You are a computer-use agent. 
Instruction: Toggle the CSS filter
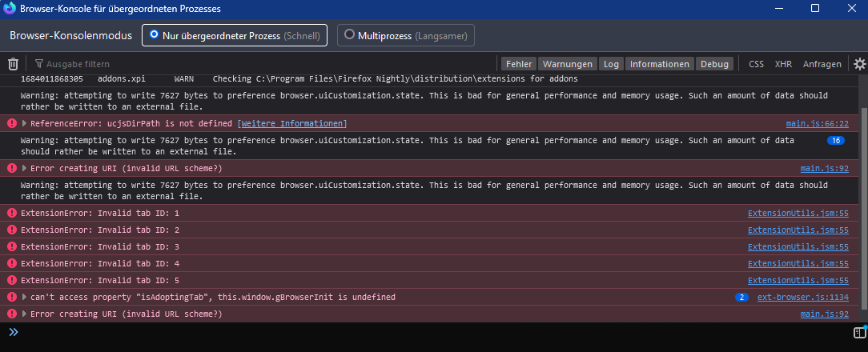756,64
